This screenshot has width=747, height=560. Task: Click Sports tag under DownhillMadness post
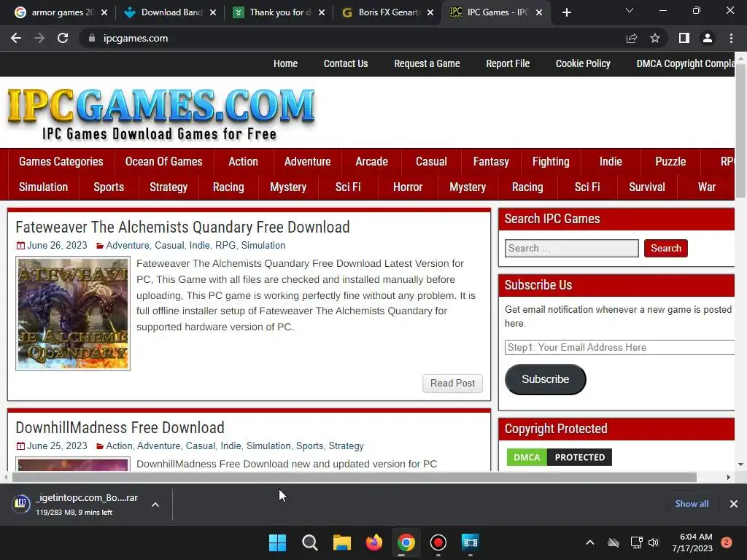point(309,446)
